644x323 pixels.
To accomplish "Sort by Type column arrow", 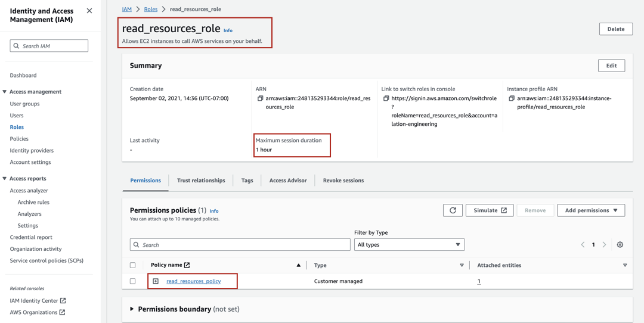I will (462, 266).
